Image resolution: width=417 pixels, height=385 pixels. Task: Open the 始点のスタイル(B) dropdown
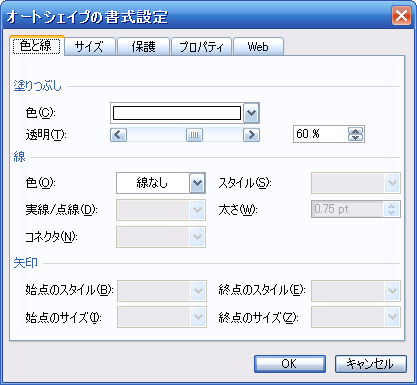[x=162, y=291]
